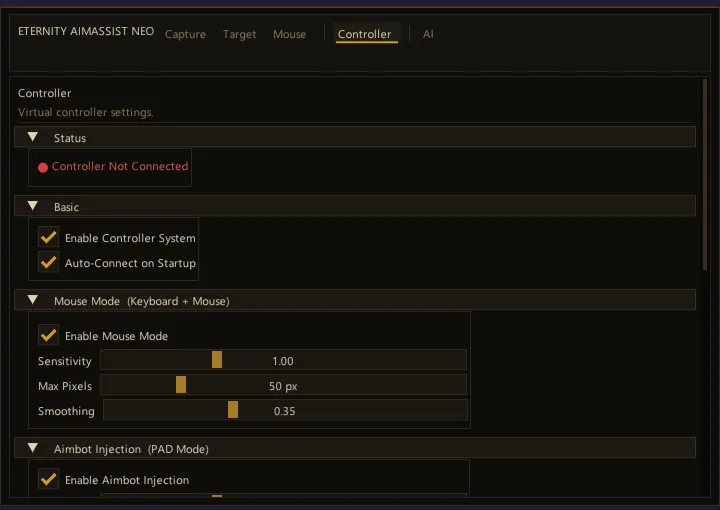The height and width of the screenshot is (510, 720).
Task: Click the Basic section header label
Action: coord(66,207)
